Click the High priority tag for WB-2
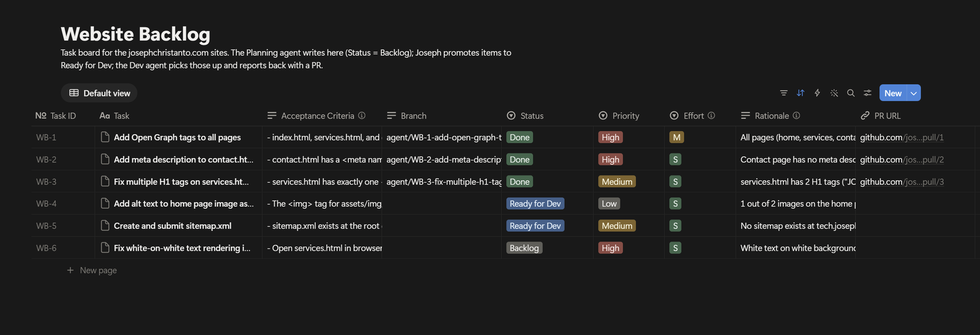Image resolution: width=980 pixels, height=335 pixels. coord(611,159)
